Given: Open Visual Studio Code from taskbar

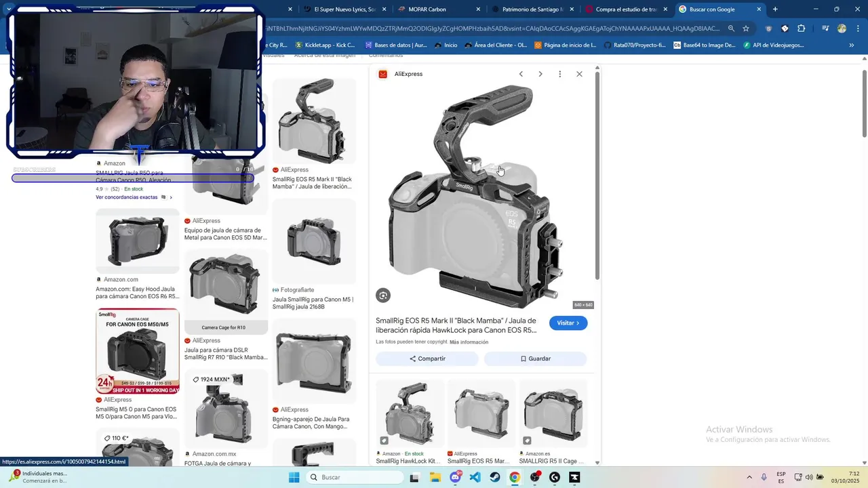Looking at the screenshot, I should tap(475, 477).
